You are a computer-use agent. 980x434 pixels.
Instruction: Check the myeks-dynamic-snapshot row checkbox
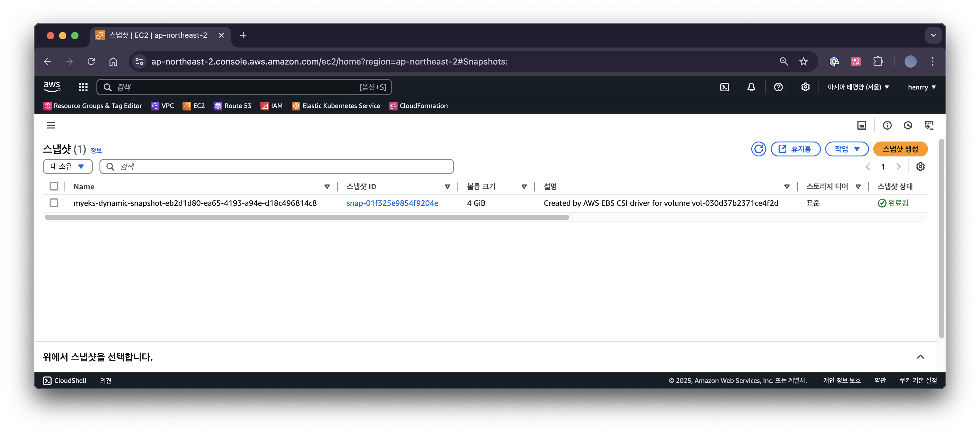click(54, 203)
